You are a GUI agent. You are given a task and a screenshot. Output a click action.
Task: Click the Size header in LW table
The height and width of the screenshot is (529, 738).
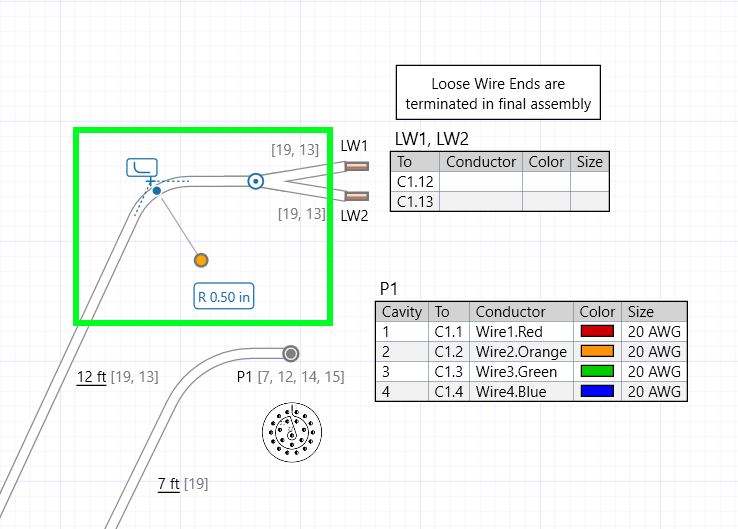(590, 162)
